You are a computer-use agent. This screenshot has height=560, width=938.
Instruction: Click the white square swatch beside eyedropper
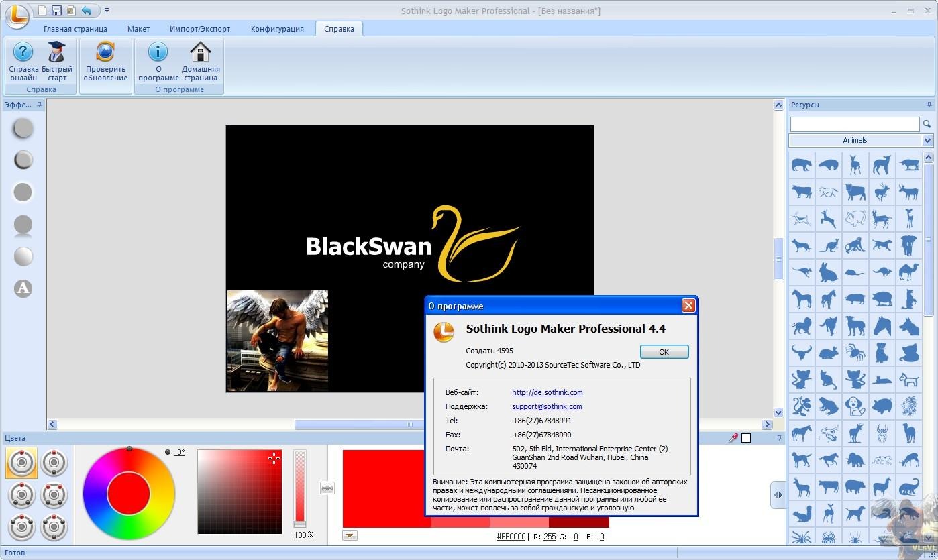[x=746, y=438]
